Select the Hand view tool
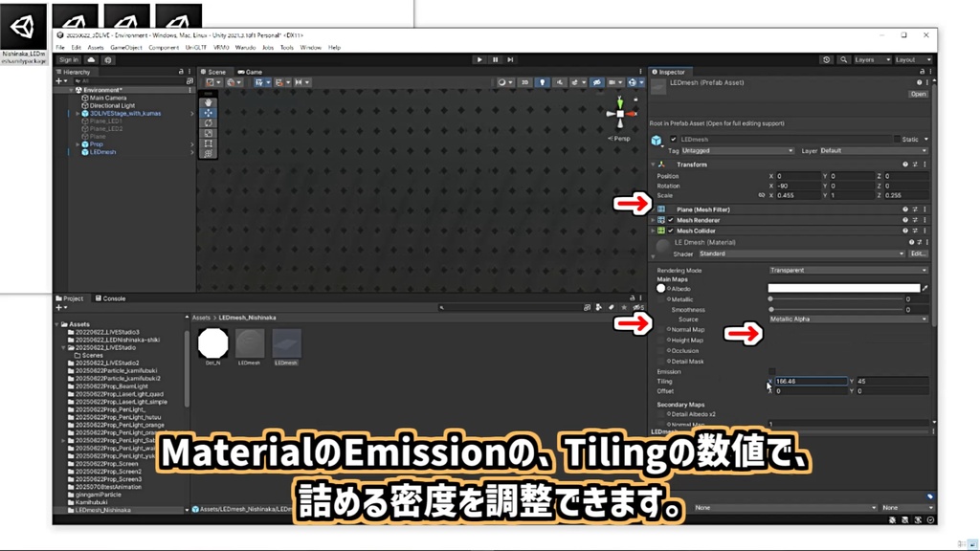Screen dimensions: 980x551 tap(209, 102)
